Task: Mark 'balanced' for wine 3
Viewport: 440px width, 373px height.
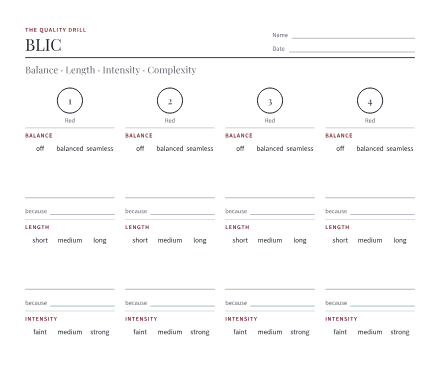Action: [x=270, y=148]
